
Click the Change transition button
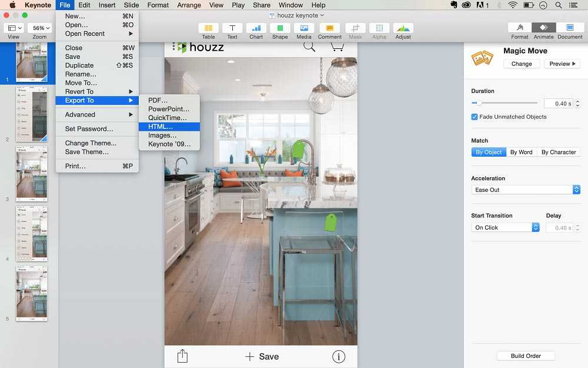(522, 64)
